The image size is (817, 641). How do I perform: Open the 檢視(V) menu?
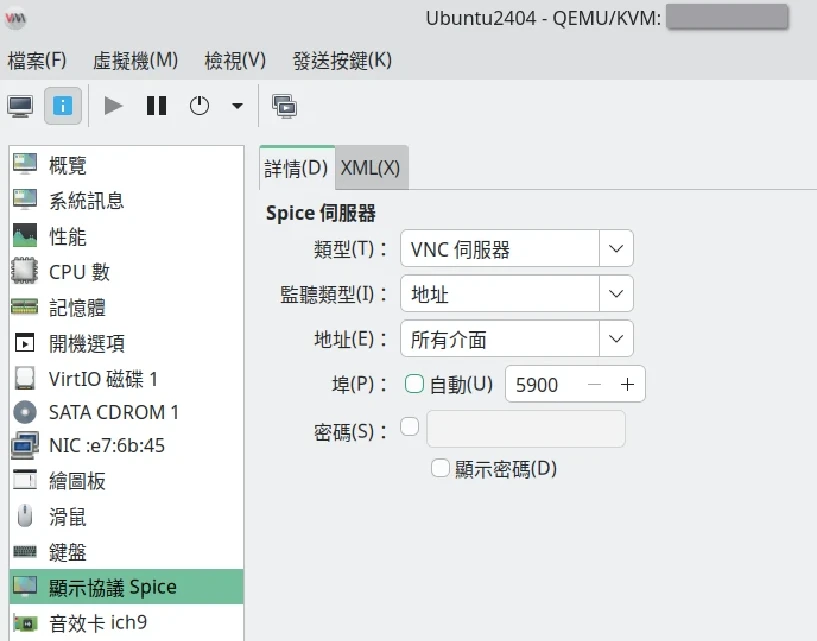tap(235, 61)
